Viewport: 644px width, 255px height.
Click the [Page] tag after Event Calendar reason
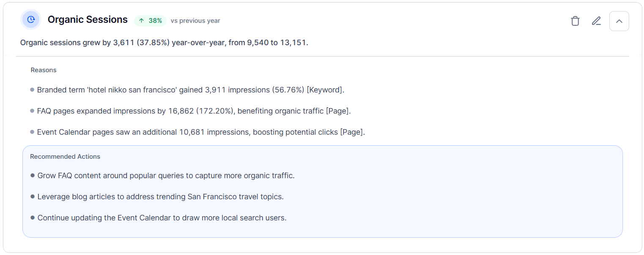[352, 132]
